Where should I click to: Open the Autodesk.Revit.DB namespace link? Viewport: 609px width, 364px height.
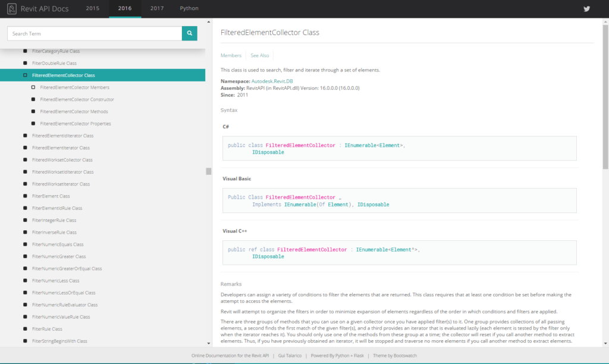coord(272,81)
